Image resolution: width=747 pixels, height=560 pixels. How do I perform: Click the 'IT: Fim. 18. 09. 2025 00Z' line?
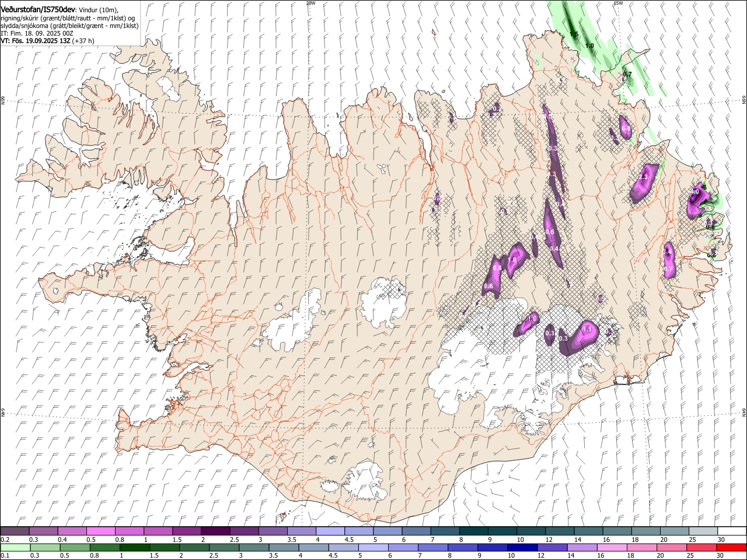[37, 33]
